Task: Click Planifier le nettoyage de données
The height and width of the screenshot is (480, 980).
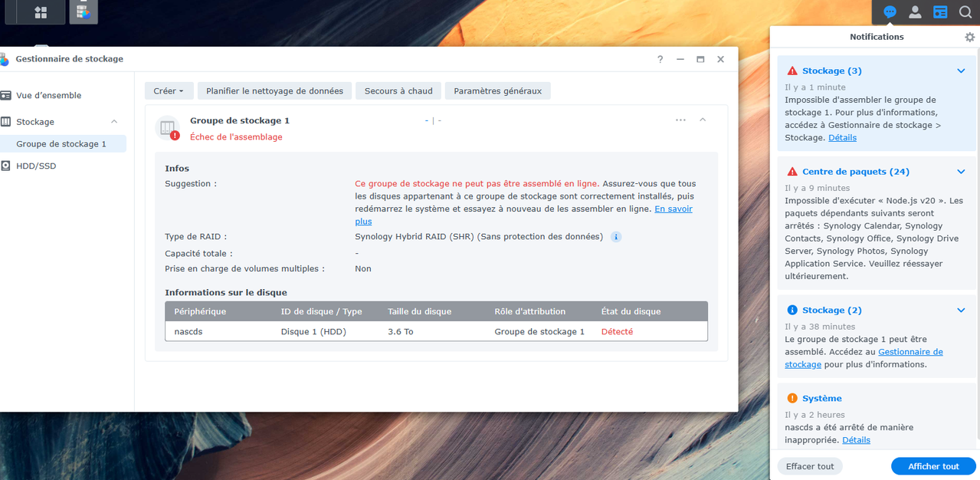Action: [x=274, y=91]
